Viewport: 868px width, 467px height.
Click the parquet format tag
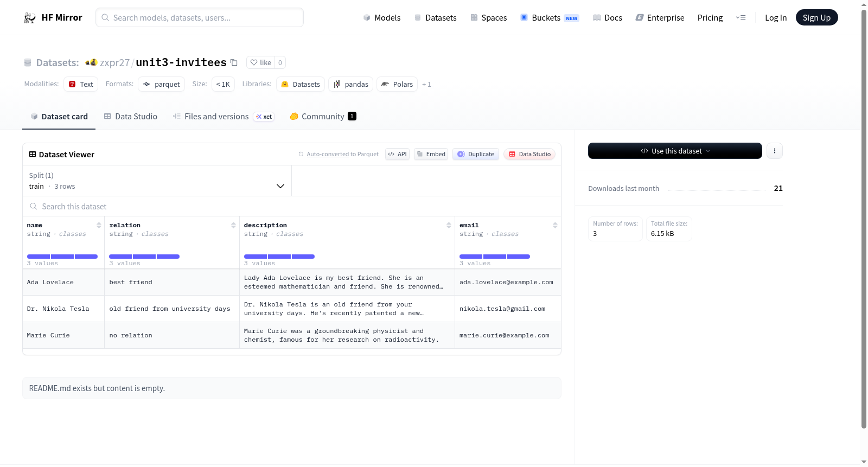tap(162, 84)
